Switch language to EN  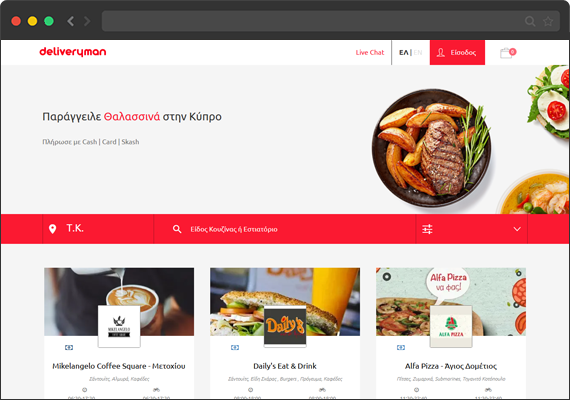point(418,52)
